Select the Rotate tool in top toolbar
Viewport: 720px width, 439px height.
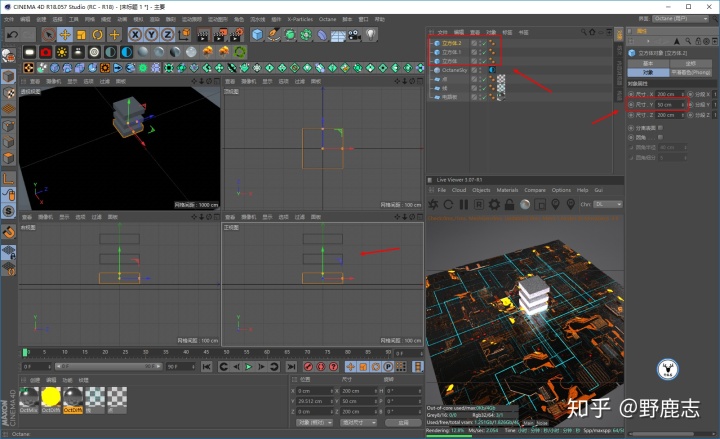click(x=98, y=35)
